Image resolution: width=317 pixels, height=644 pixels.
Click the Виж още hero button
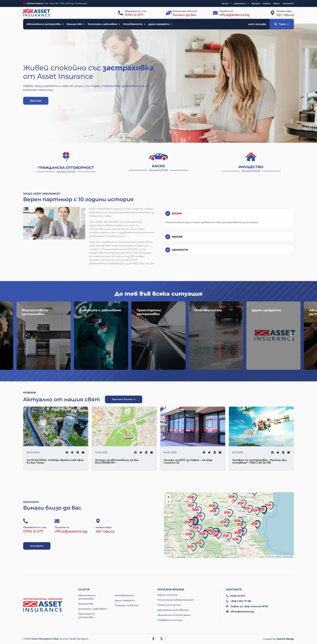coord(36,101)
